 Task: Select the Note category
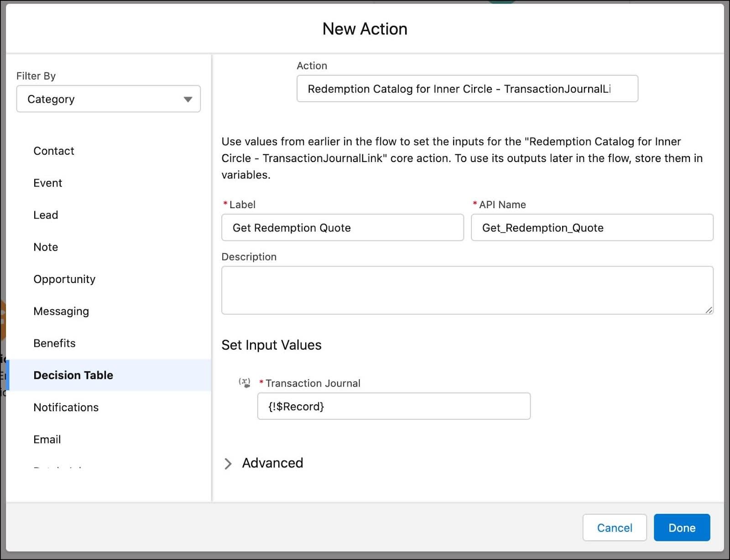45,247
